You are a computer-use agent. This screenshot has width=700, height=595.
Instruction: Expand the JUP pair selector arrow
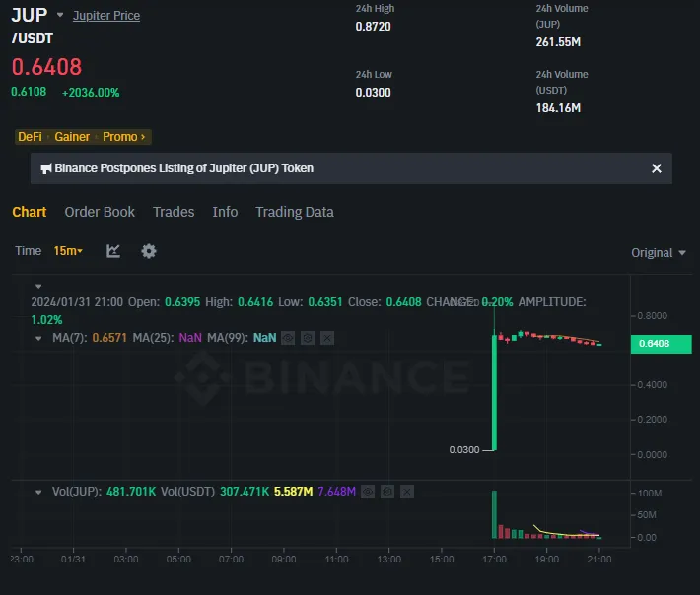60,15
